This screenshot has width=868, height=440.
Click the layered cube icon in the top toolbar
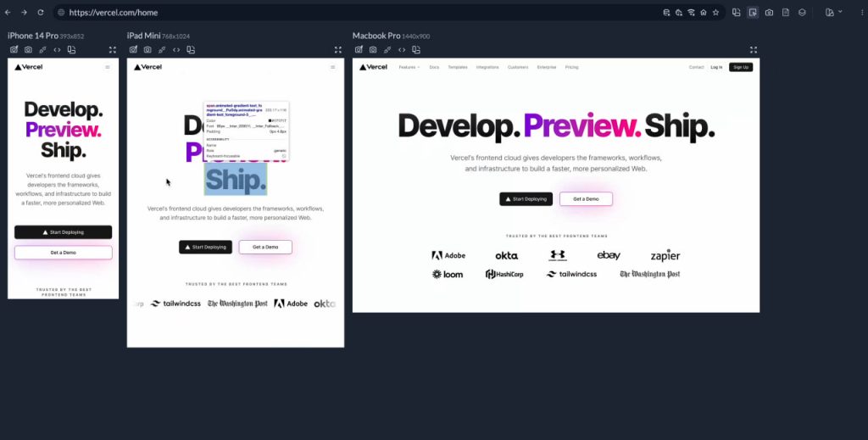click(x=802, y=12)
